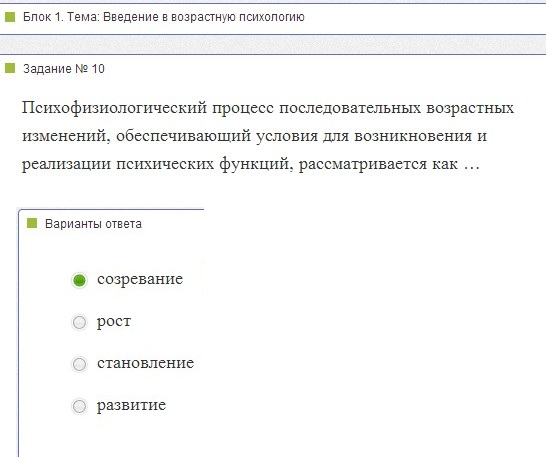The image size is (546, 467).
Task: Click the green square beside Варианты ответа
Action: coord(32,223)
